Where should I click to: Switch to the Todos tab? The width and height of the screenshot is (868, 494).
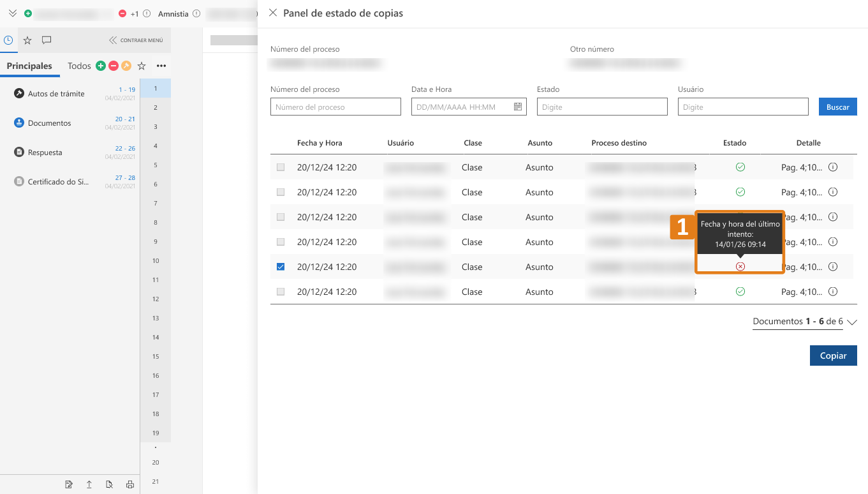[78, 65]
